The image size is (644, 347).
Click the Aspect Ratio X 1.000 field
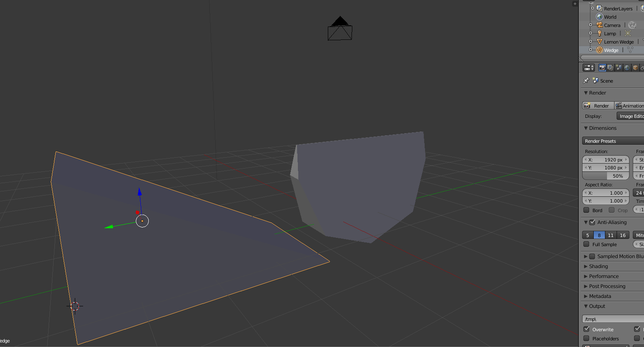click(606, 193)
